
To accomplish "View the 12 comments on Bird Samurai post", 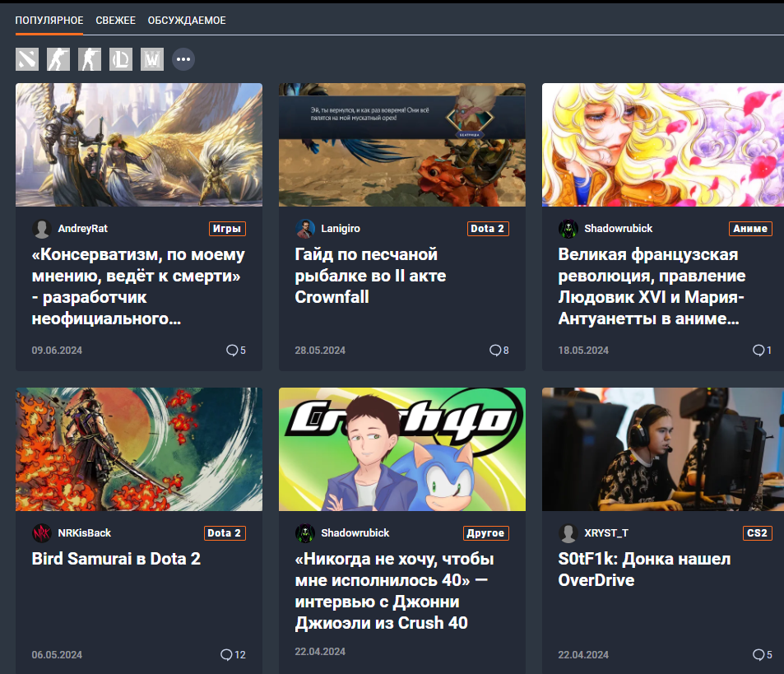I will 233,654.
